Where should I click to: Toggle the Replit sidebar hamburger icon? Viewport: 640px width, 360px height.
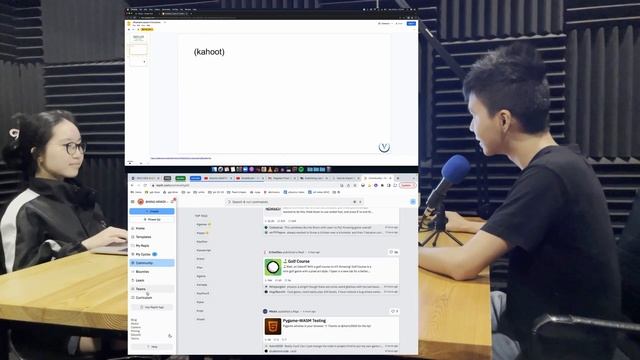[x=133, y=202]
